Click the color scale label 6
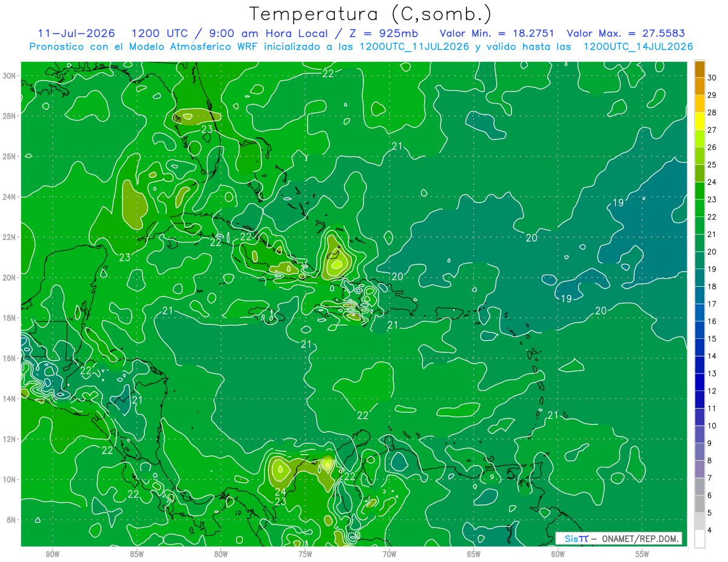The height and width of the screenshot is (562, 728). click(x=710, y=496)
